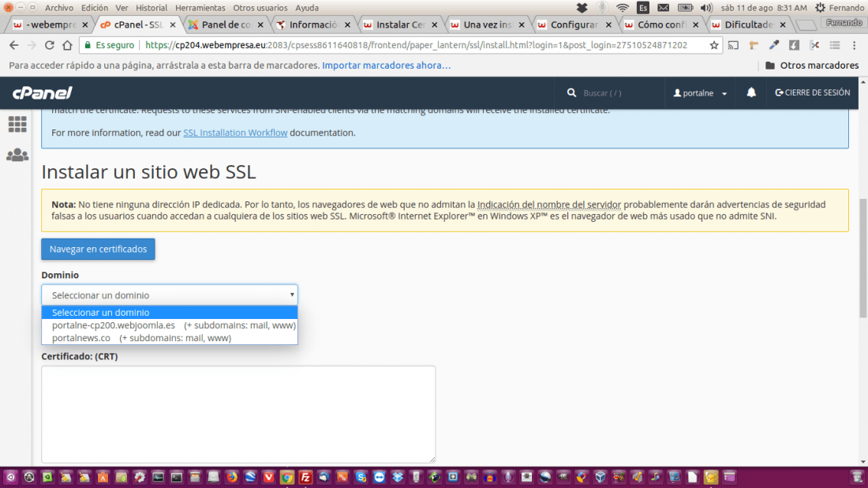The width and height of the screenshot is (868, 488).
Task: Open the 'Otros marcadores' bookmarks folder
Action: [811, 66]
